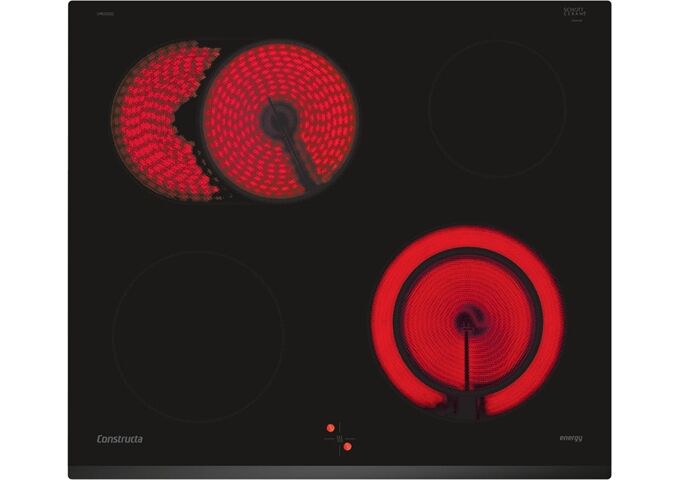Click the Constructa brand logo

coord(120,439)
